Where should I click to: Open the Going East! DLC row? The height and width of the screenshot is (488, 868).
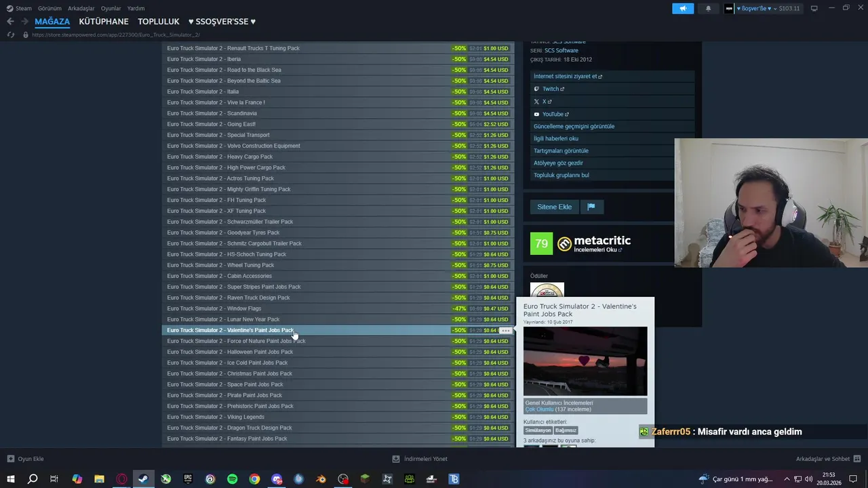[x=338, y=124]
